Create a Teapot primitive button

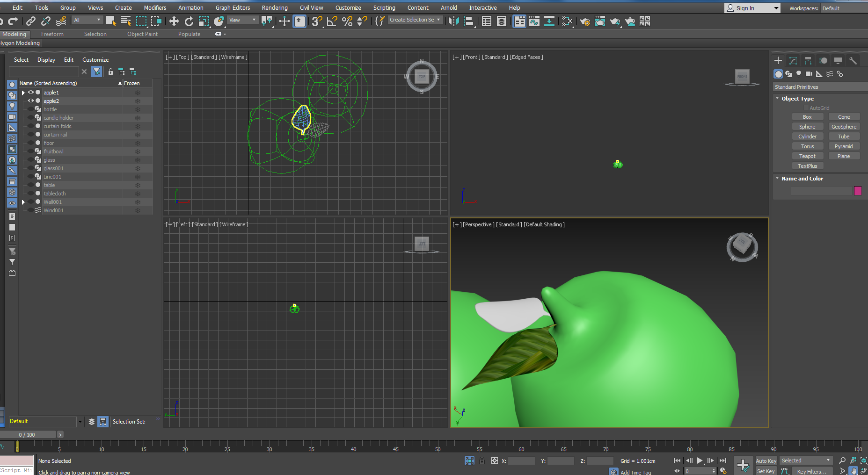coord(807,156)
